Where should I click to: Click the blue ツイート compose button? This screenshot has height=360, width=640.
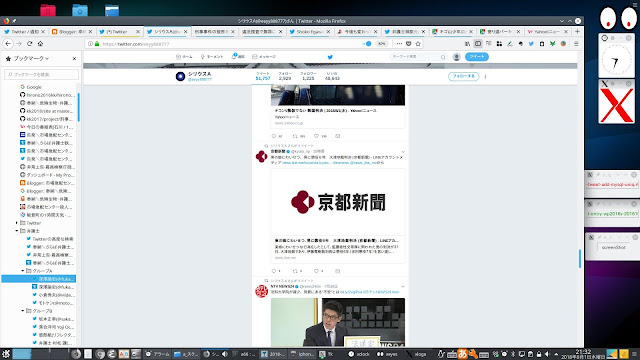coord(477,57)
